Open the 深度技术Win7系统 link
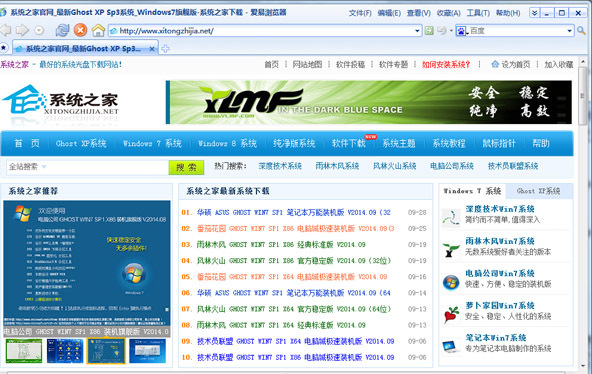592x374 pixels. [x=500, y=209]
